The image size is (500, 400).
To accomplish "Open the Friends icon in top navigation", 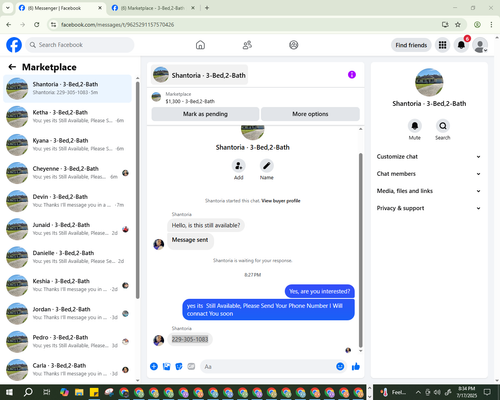I will [x=247, y=45].
